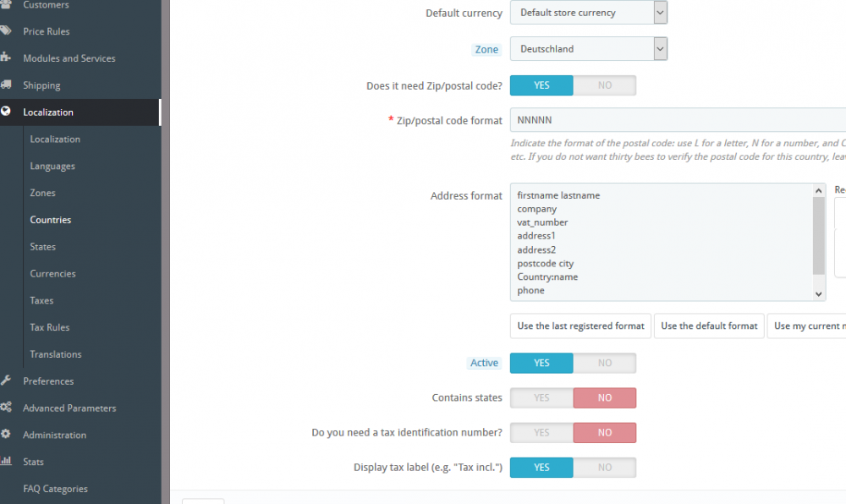
Task: Go to the Tax Rules submenu
Action: (50, 327)
